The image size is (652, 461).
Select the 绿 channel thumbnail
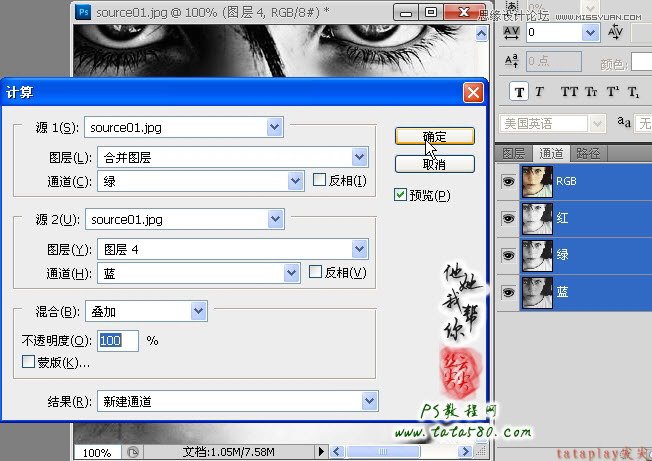537,255
